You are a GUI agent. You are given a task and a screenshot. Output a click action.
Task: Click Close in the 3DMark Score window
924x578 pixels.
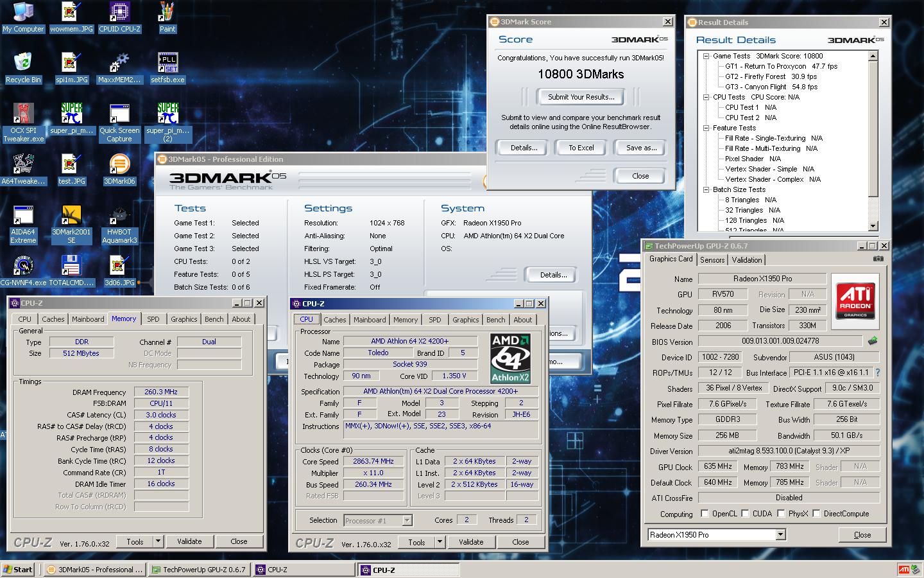pos(640,176)
